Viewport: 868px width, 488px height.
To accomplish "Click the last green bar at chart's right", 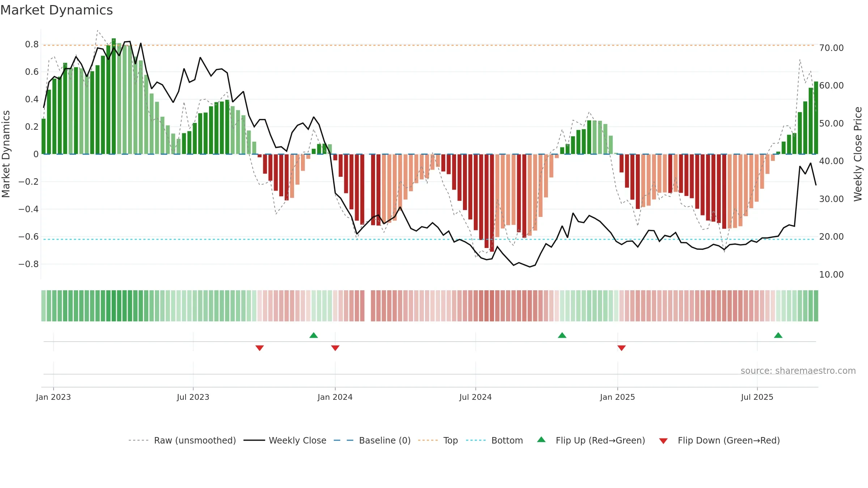I will pyautogui.click(x=816, y=118).
